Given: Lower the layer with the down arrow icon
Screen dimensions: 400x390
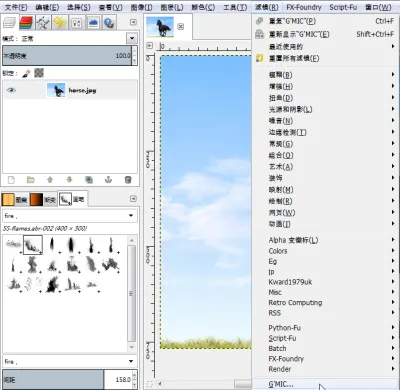Looking at the screenshot, I should coord(69,180).
